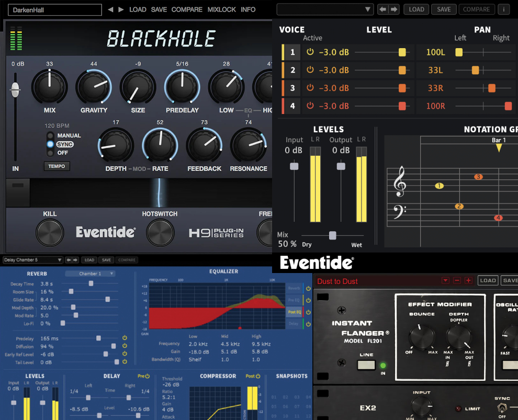Open harmonizer preset dropdown
This screenshot has width=518, height=420.
coord(325,9)
